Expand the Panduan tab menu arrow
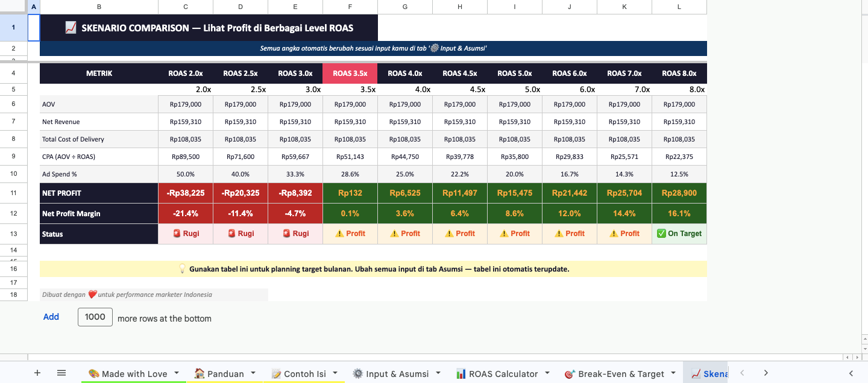The height and width of the screenshot is (383, 868). pos(253,373)
